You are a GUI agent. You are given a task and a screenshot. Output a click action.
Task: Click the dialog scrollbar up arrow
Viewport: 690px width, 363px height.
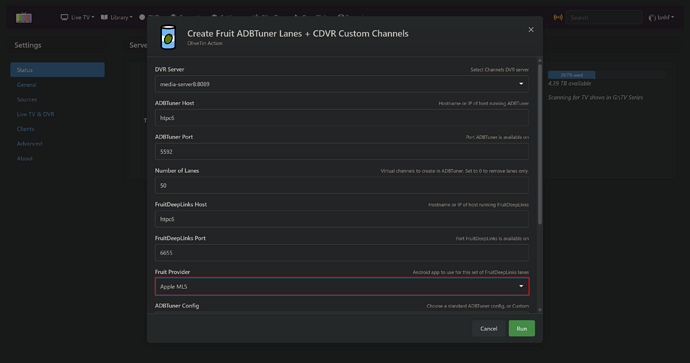click(x=540, y=60)
